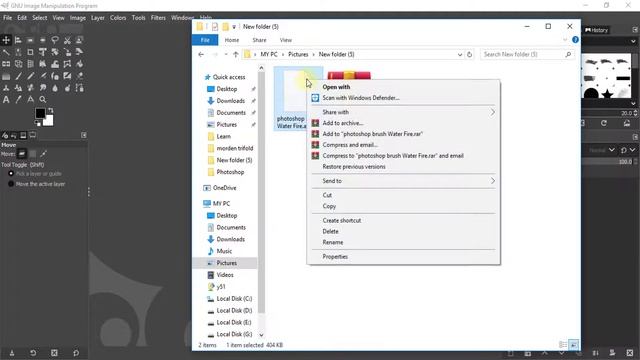
Task: Select the Blur/Sharpen drop tool
Action: point(55,88)
